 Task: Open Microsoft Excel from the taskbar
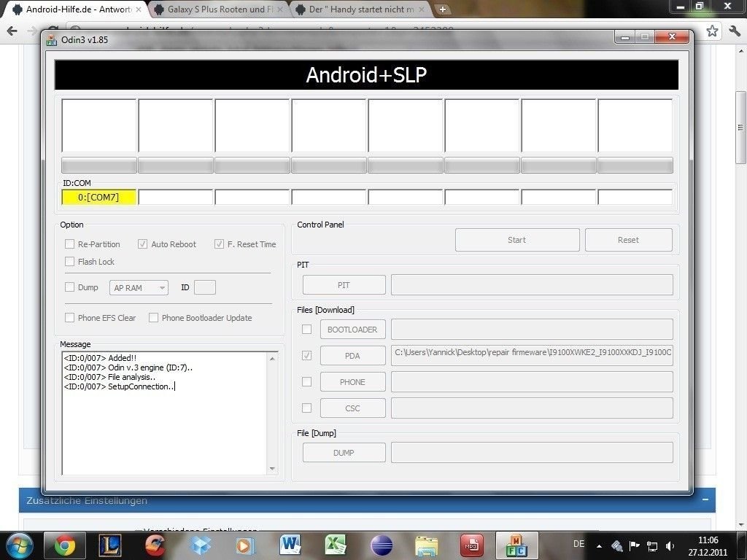[x=336, y=545]
